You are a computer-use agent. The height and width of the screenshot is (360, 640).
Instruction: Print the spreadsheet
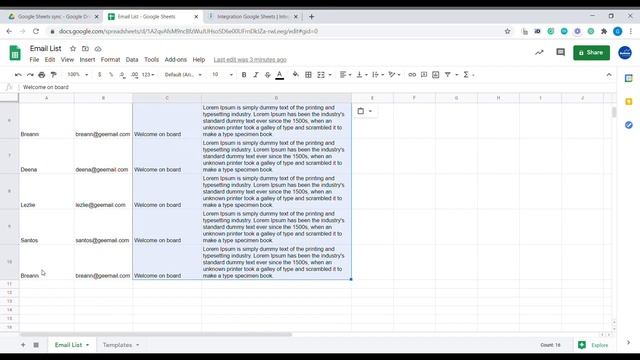pyautogui.click(x=42, y=75)
